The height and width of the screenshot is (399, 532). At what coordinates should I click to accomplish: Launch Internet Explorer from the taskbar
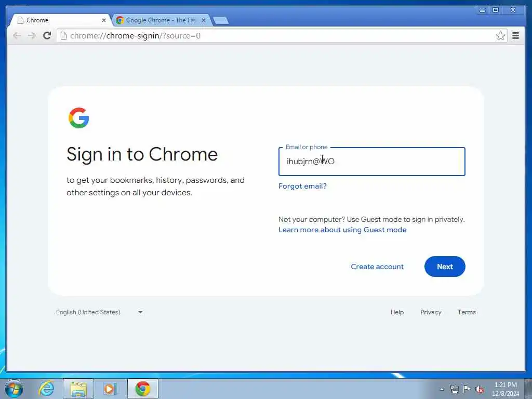(46, 389)
